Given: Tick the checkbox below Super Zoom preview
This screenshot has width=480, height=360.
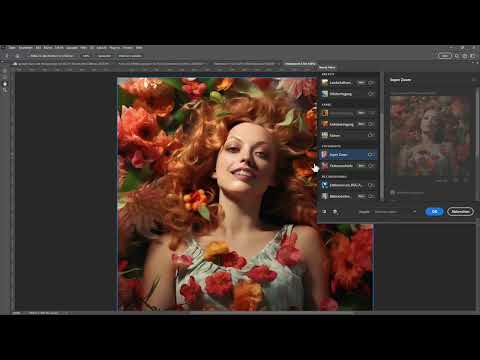Looking at the screenshot, I should click(x=393, y=193).
